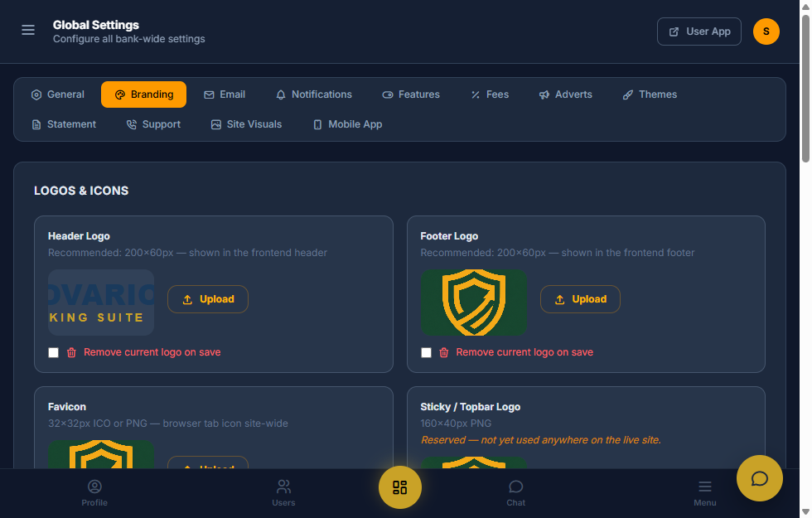Click 'Remove current logo on save' under Footer Logo

[x=524, y=352]
